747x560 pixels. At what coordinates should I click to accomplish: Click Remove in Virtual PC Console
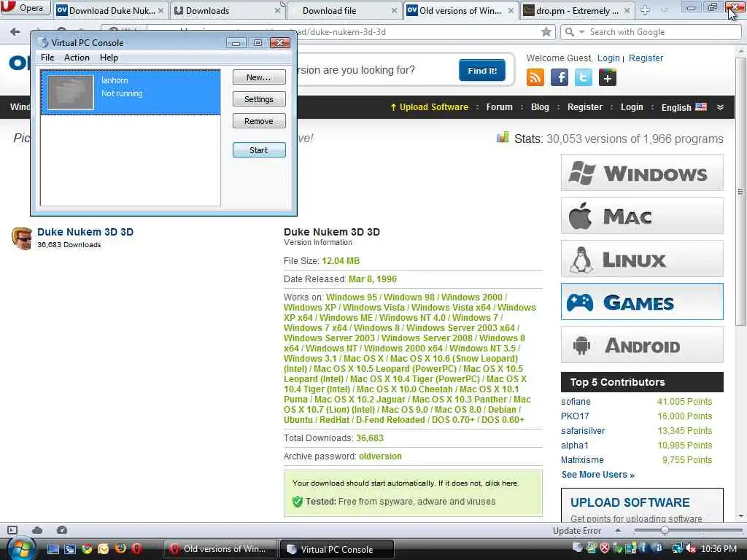259,121
